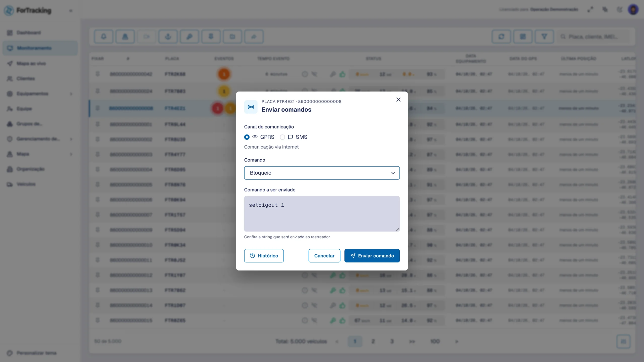
Task: Toggle fullscreen with expand arrows icon
Action: [590, 10]
